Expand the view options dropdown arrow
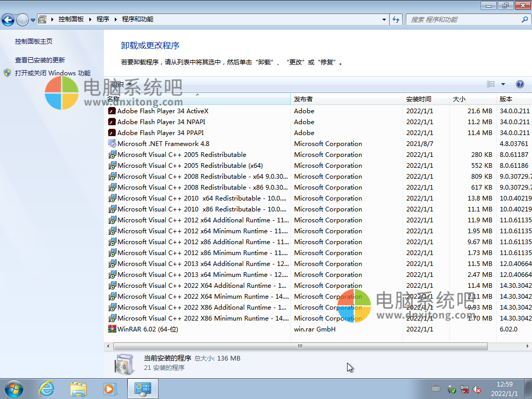The image size is (532, 399). point(503,84)
